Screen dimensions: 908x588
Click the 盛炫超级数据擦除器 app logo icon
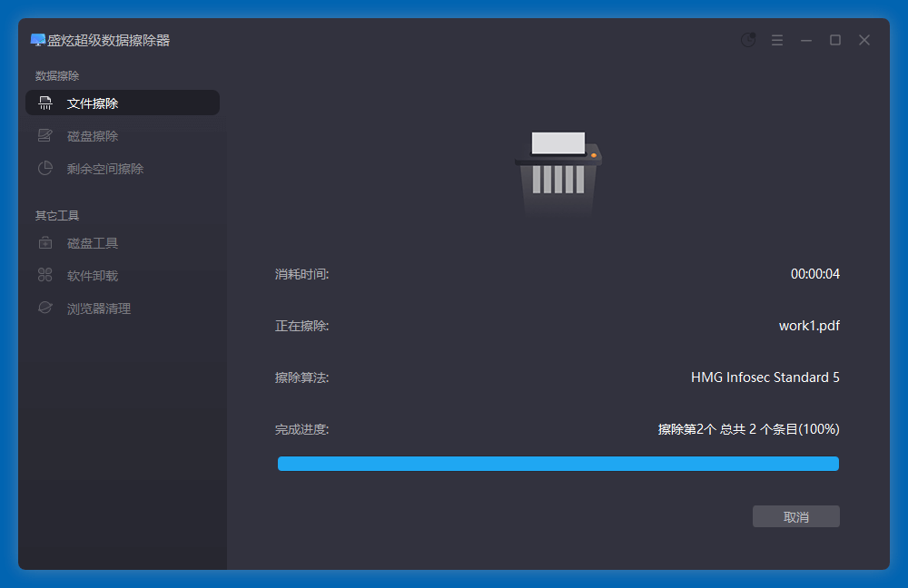tap(37, 40)
